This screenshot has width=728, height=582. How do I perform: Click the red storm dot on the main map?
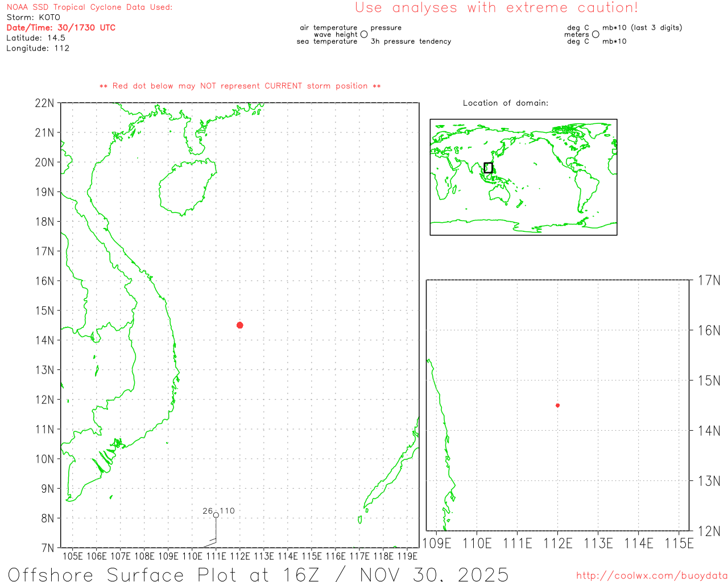(x=240, y=325)
